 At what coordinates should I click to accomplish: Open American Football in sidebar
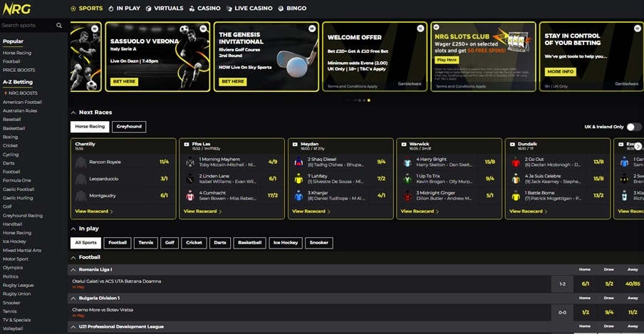(x=22, y=103)
